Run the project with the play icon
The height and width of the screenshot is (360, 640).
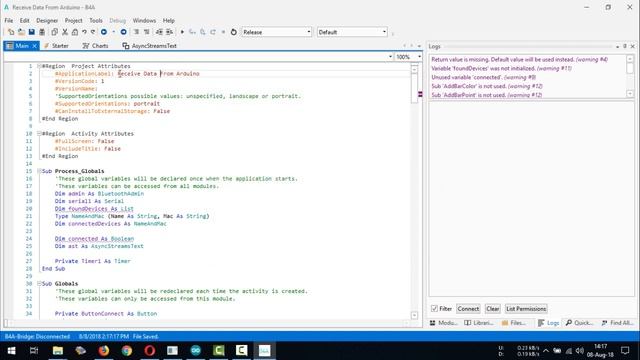pos(182,32)
